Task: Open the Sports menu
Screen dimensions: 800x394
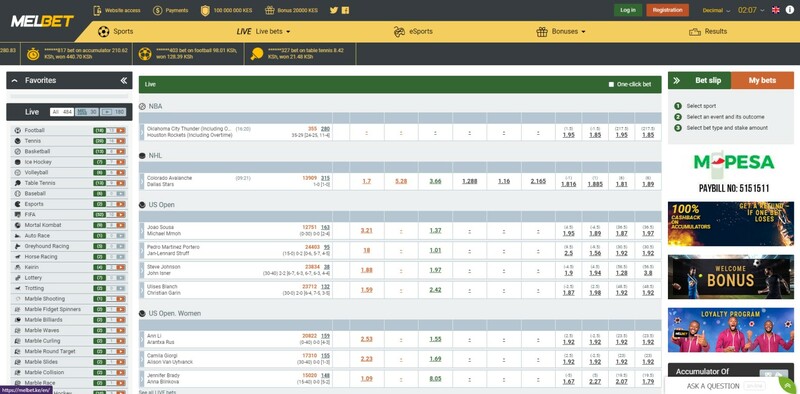Action: point(115,32)
